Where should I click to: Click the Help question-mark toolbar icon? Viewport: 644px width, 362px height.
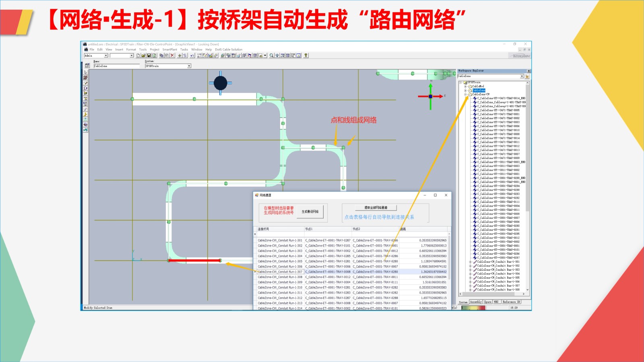click(306, 56)
